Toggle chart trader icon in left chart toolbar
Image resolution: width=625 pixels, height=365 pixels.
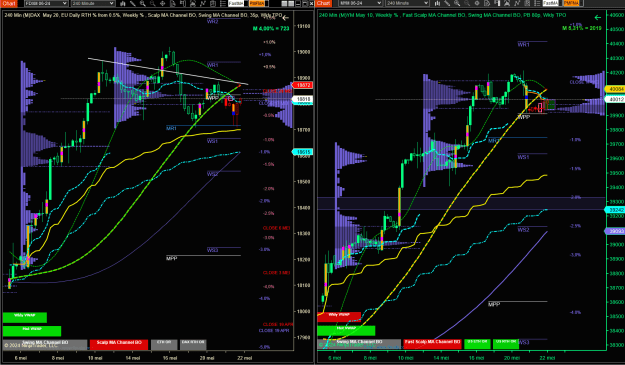pyautogui.click(x=183, y=3)
